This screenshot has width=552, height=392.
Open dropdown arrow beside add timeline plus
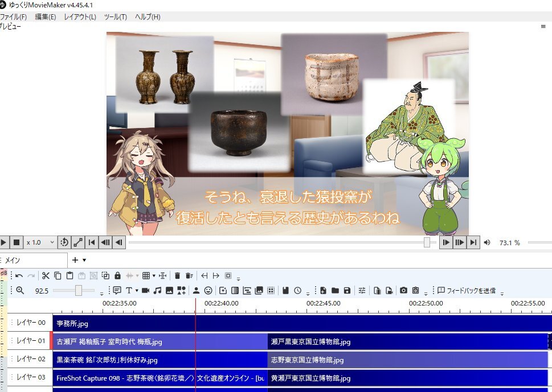(84, 260)
